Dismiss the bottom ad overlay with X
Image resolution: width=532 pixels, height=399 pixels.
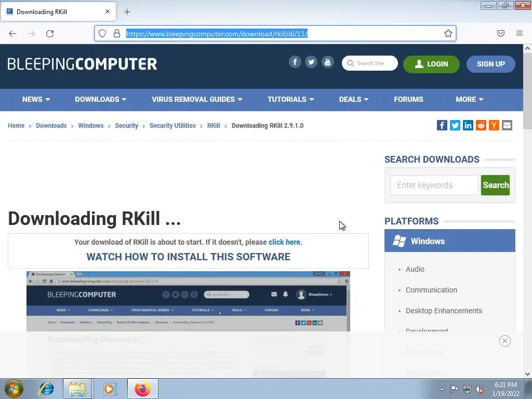505,341
